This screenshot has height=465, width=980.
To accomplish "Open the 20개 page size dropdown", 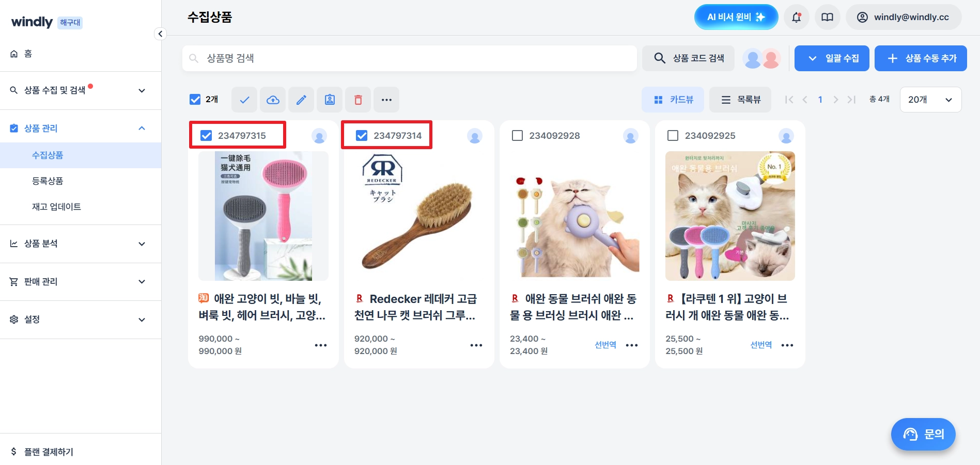I will pos(930,100).
